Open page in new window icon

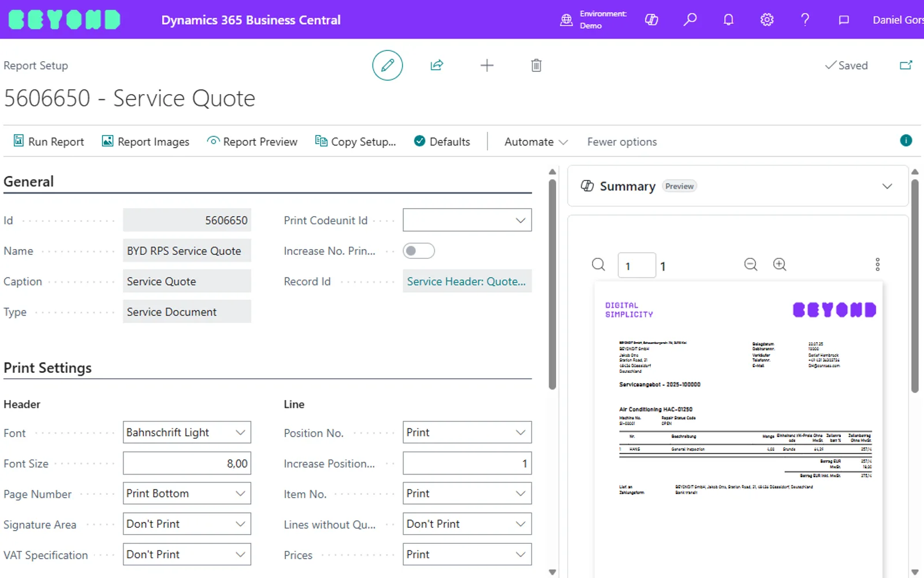click(x=906, y=65)
